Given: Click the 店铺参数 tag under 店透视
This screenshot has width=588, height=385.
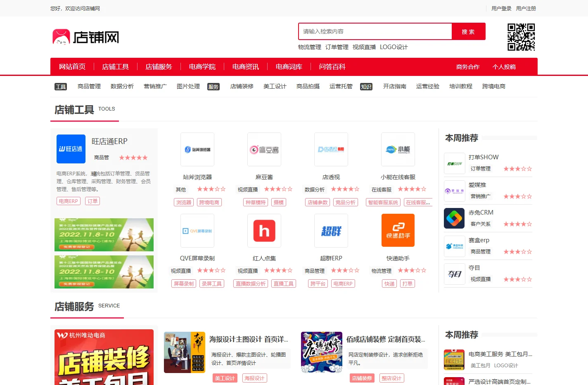Looking at the screenshot, I should [x=318, y=202].
